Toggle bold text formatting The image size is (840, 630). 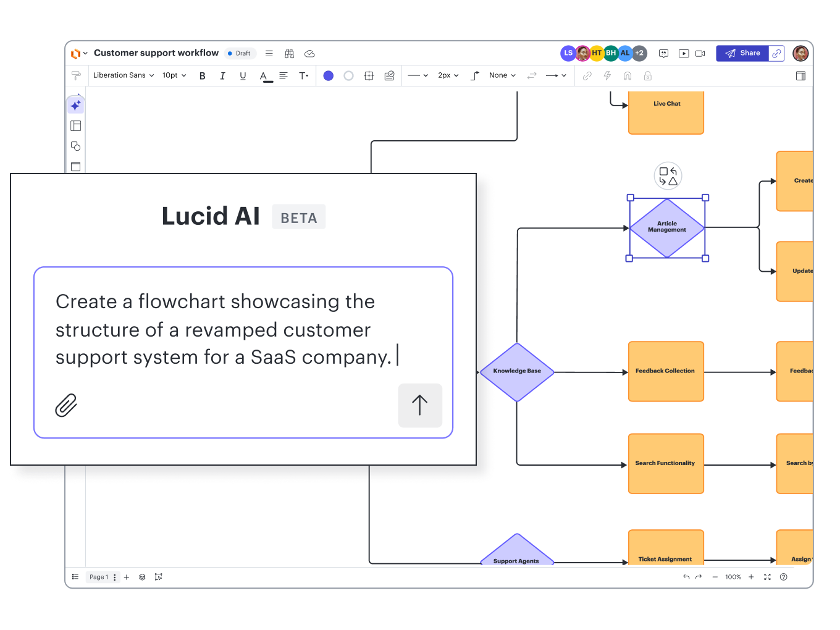(202, 76)
